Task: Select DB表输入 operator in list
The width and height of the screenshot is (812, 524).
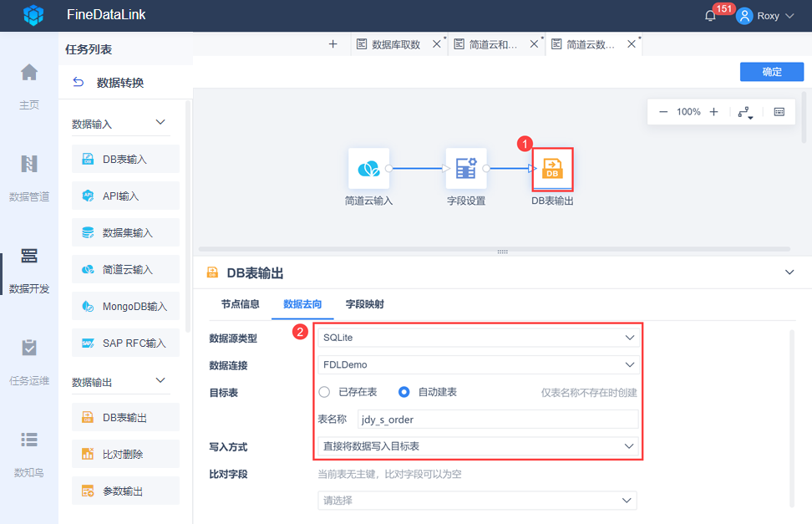Action: coord(125,159)
